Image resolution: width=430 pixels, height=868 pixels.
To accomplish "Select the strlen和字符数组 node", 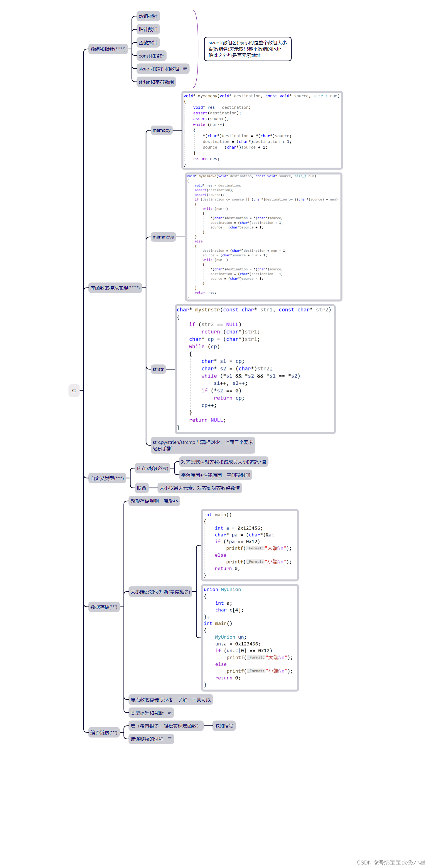I will (156, 82).
